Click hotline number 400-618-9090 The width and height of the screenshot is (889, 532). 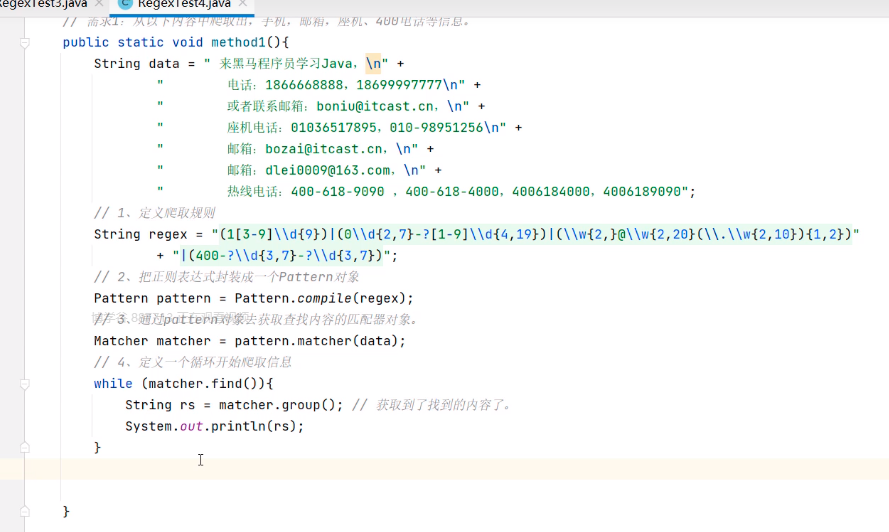coord(337,192)
